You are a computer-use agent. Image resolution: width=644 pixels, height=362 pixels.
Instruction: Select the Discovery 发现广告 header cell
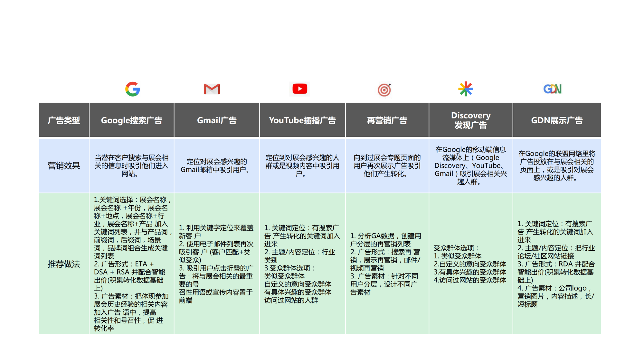click(471, 120)
